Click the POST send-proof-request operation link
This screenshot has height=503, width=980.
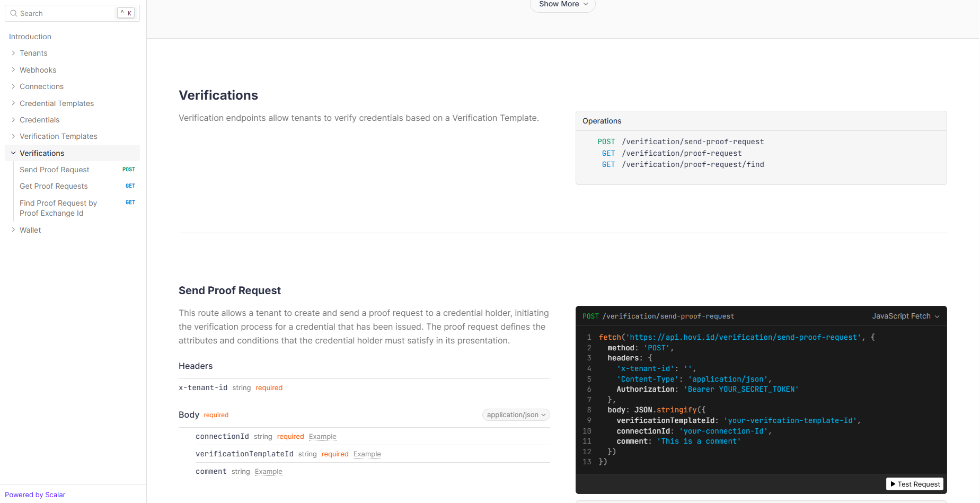(692, 142)
